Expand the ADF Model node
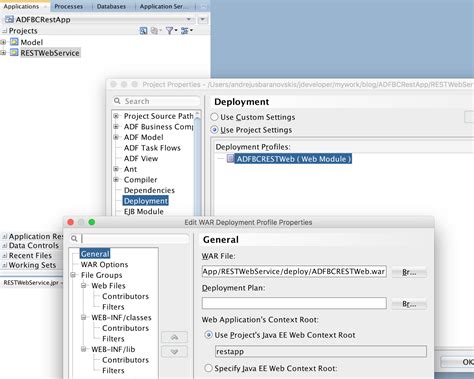This screenshot has width=474, height=379. click(x=116, y=137)
